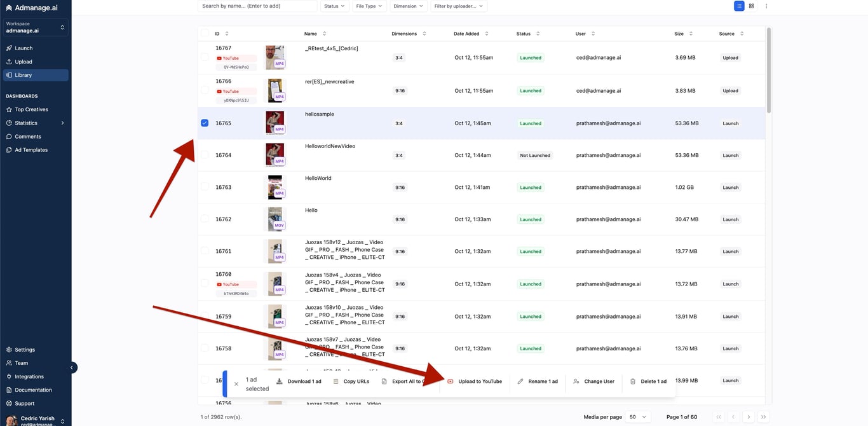Jump to the last page arrow
Screen dimensions: 868x426
[x=764, y=417]
